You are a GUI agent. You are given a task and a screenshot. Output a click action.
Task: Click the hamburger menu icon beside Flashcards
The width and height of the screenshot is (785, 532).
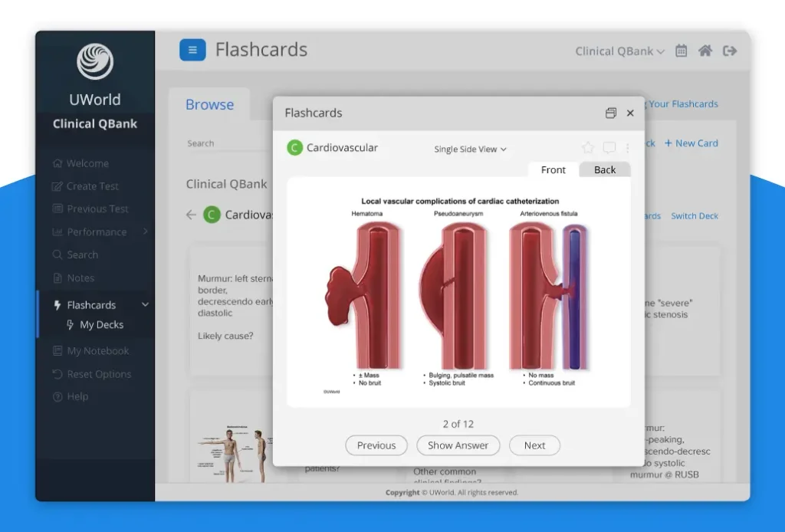pos(192,51)
